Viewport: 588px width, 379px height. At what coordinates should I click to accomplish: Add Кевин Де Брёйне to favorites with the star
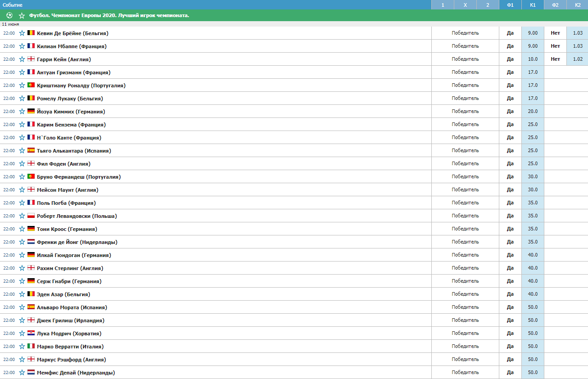pos(22,33)
